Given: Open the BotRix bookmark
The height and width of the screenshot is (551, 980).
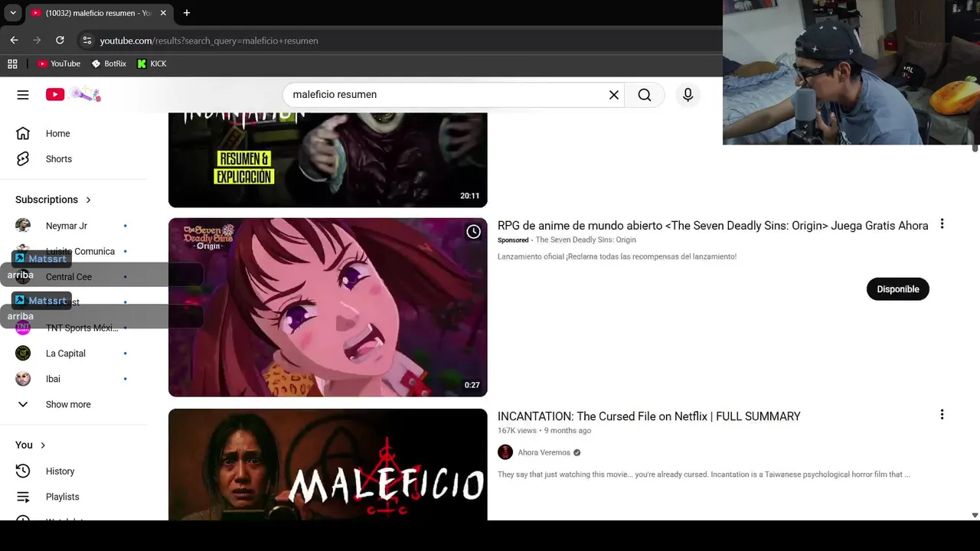Looking at the screenshot, I should [109, 64].
